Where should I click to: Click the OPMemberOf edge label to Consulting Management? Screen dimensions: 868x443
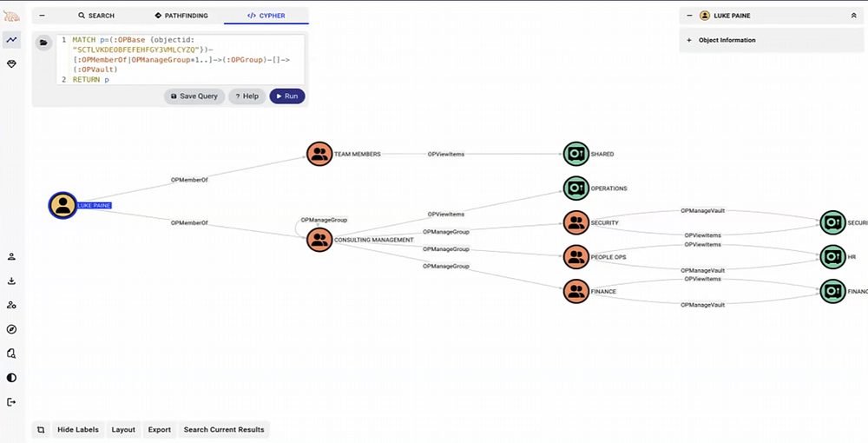click(x=189, y=222)
